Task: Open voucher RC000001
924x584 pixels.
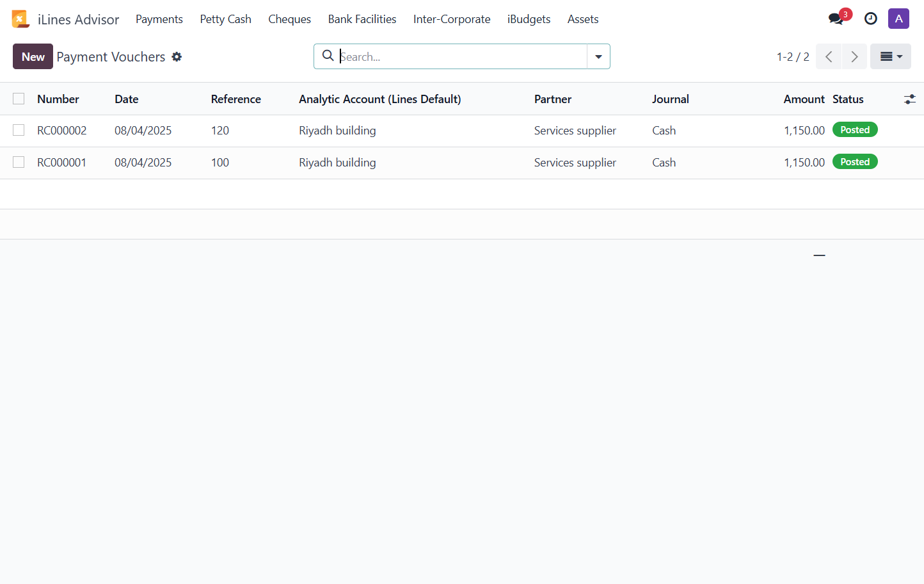Action: coord(61,163)
